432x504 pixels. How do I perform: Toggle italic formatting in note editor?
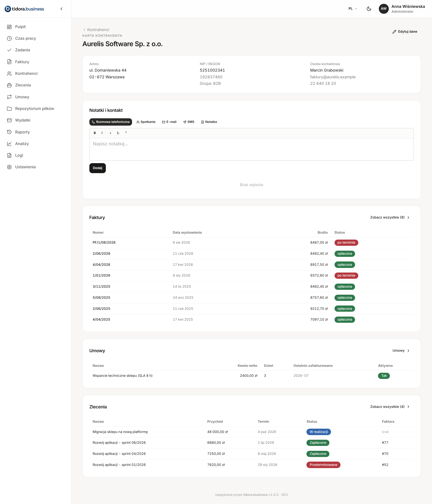click(102, 133)
